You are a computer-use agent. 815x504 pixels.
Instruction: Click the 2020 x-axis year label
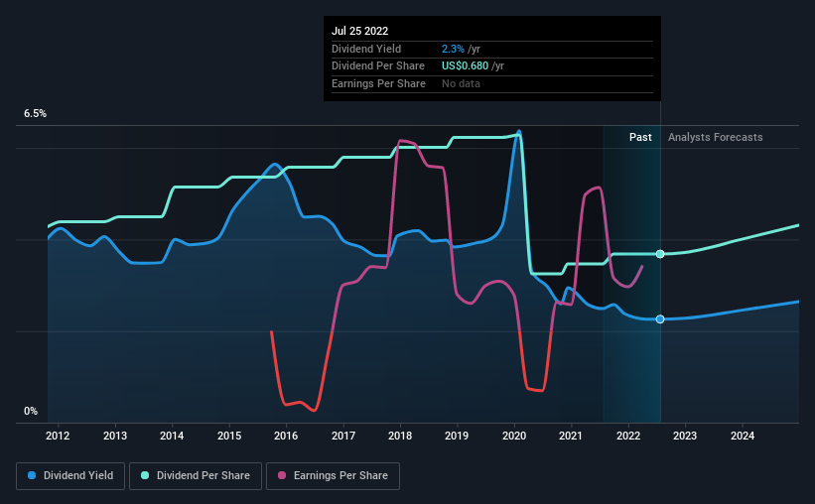514,436
